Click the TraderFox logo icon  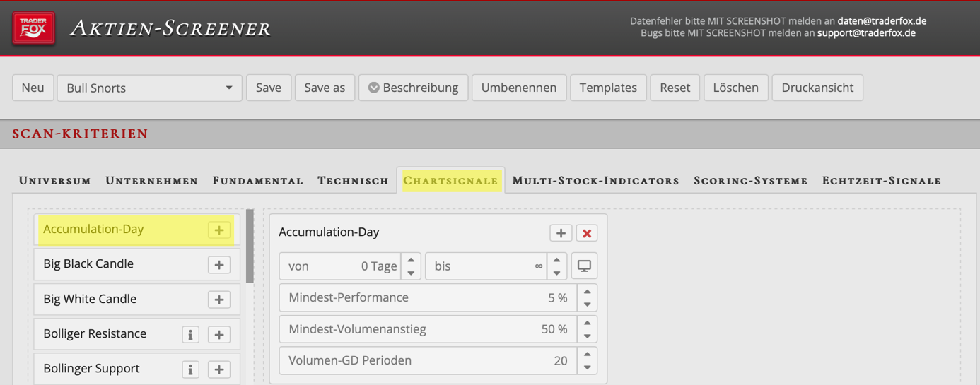pos(33,29)
